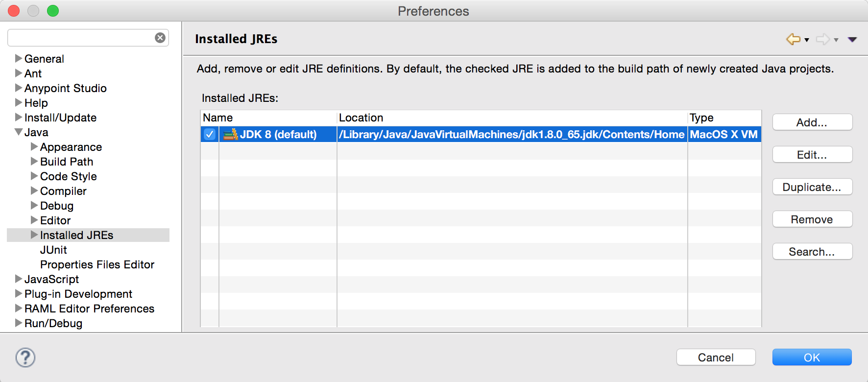Expand the Build Path node
868x382 pixels.
coord(34,162)
